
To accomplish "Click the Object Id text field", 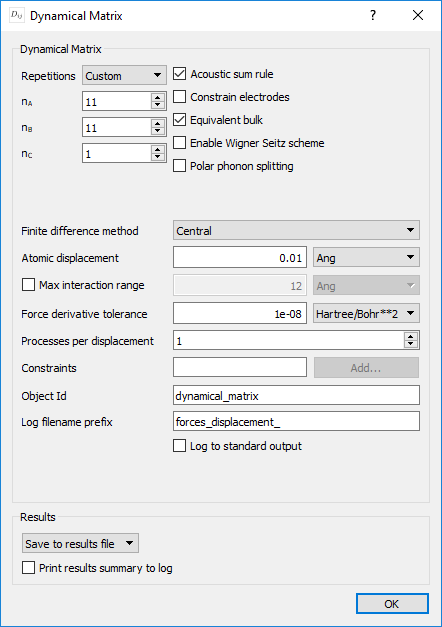I will [296, 395].
